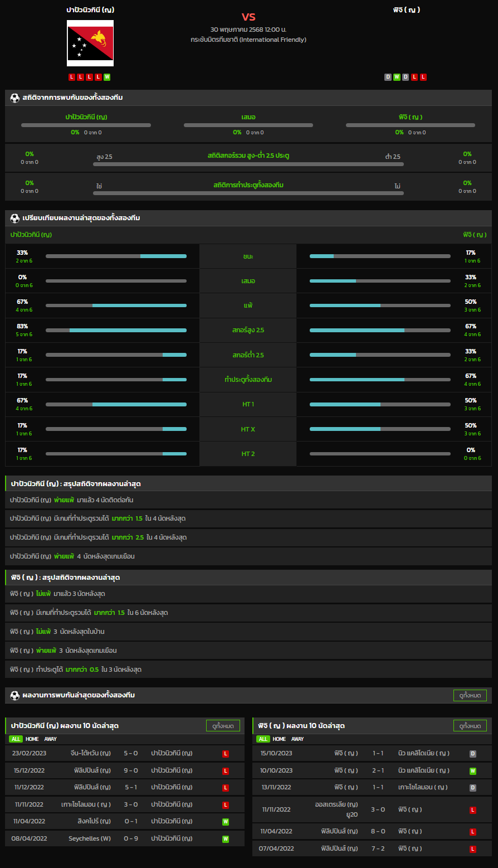Click สกอร์ต่ำ 2.5 row label
Viewport: 498px width, 868px height.
(x=248, y=355)
